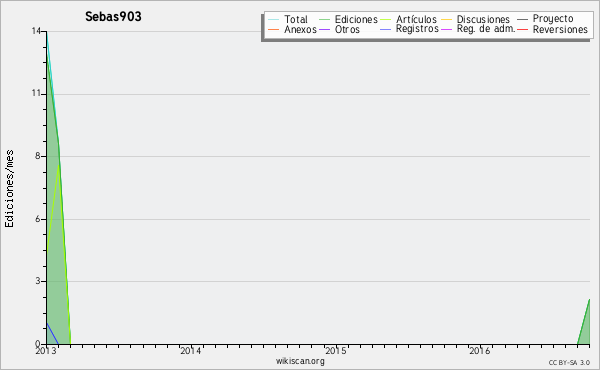This screenshot has height=370, width=600.
Task: Click the Total legend entry
Action: (288, 19)
